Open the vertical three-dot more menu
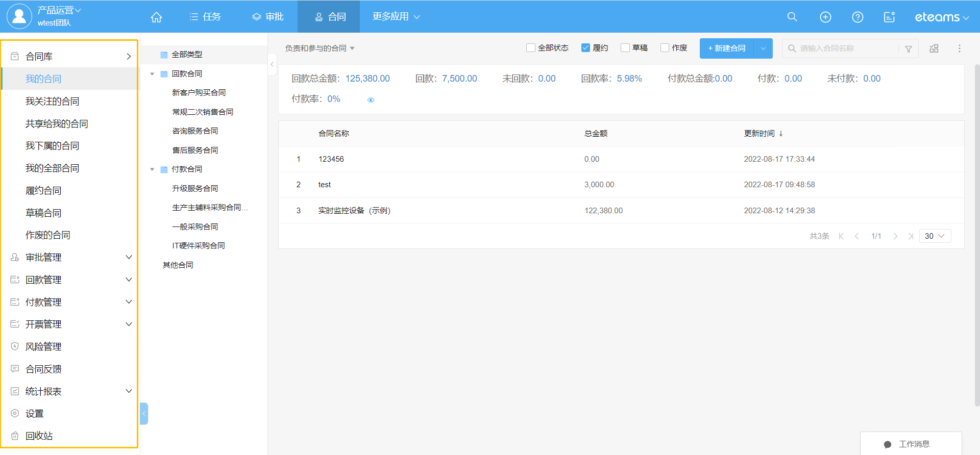The width and height of the screenshot is (980, 455). coord(959,48)
